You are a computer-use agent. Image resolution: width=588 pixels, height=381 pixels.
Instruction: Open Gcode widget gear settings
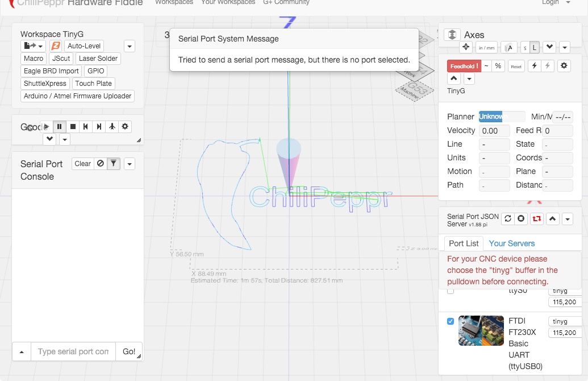[125, 127]
